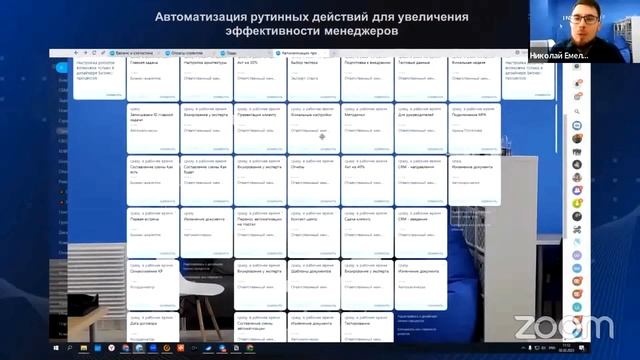This screenshot has width=640, height=360.
Task: Open Yandex Browser from the taskbar
Action: tap(111, 348)
